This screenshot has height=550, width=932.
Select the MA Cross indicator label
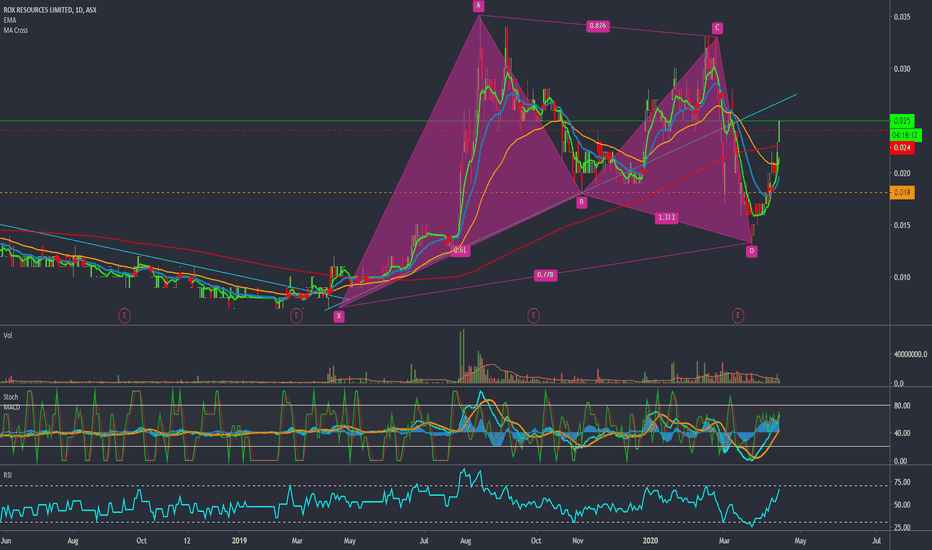15,30
